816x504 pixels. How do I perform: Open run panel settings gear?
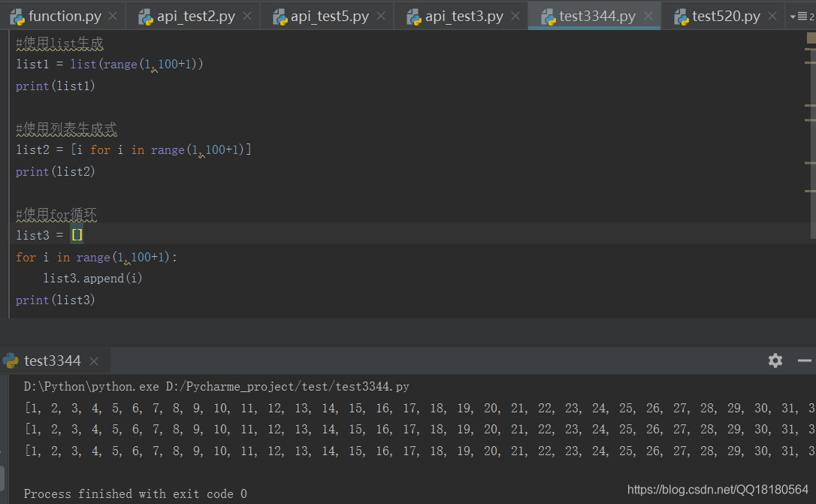click(x=775, y=361)
